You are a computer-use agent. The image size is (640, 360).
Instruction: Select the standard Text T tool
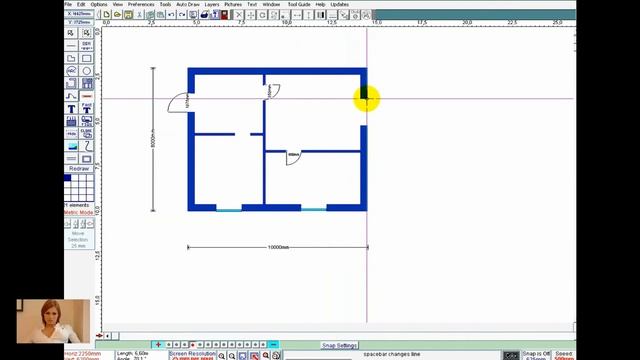point(71,109)
